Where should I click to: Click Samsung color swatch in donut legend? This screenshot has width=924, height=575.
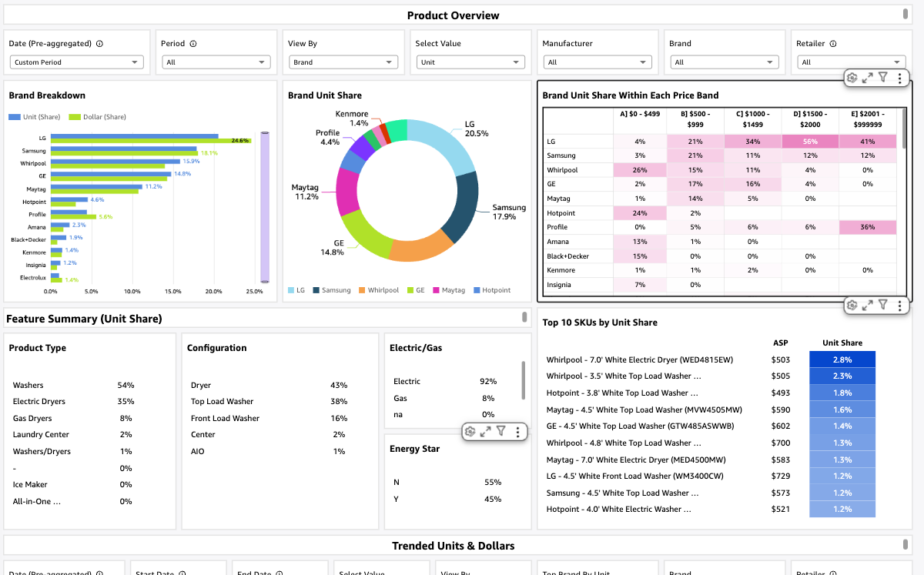[316, 290]
